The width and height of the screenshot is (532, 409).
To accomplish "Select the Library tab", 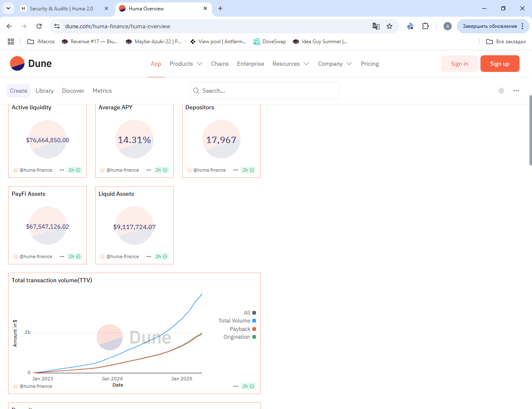I will 44,91.
